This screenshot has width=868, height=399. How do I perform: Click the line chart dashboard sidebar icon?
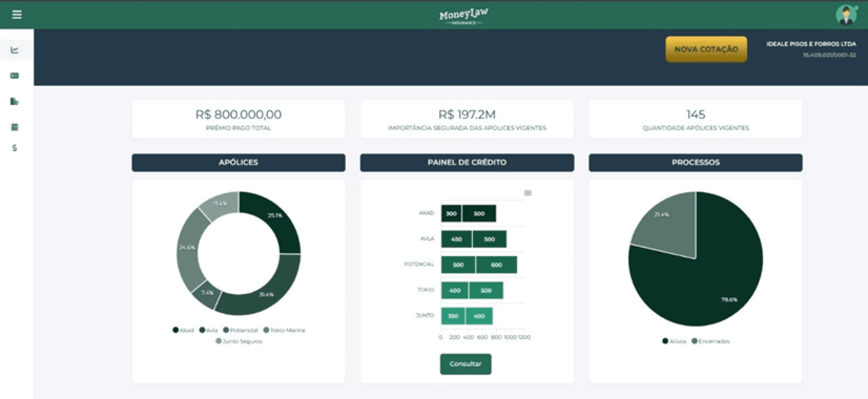click(14, 50)
